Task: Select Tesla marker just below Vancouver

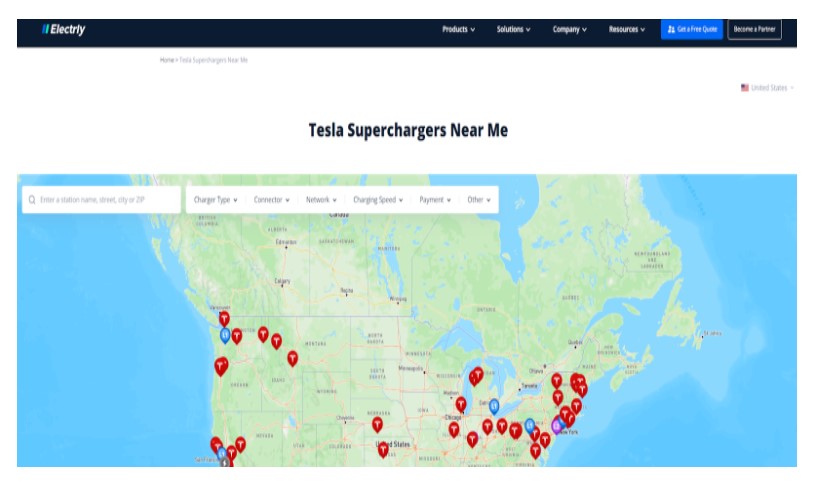Action: click(224, 319)
